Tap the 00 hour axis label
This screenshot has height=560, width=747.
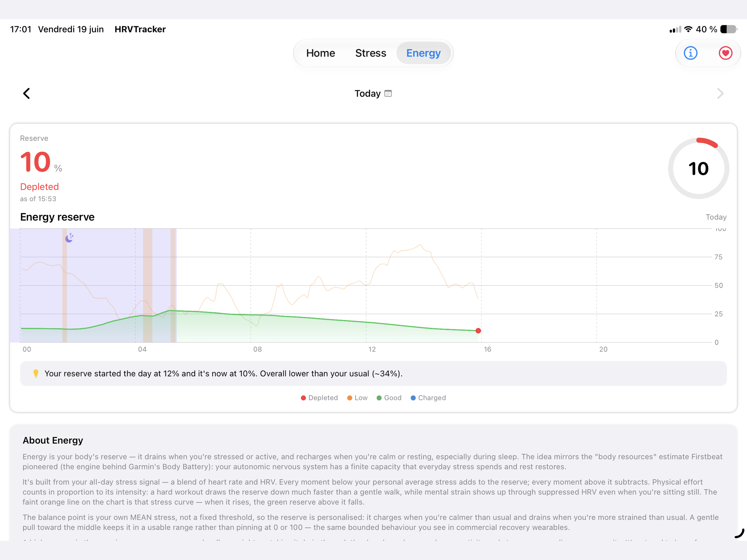pos(27,349)
